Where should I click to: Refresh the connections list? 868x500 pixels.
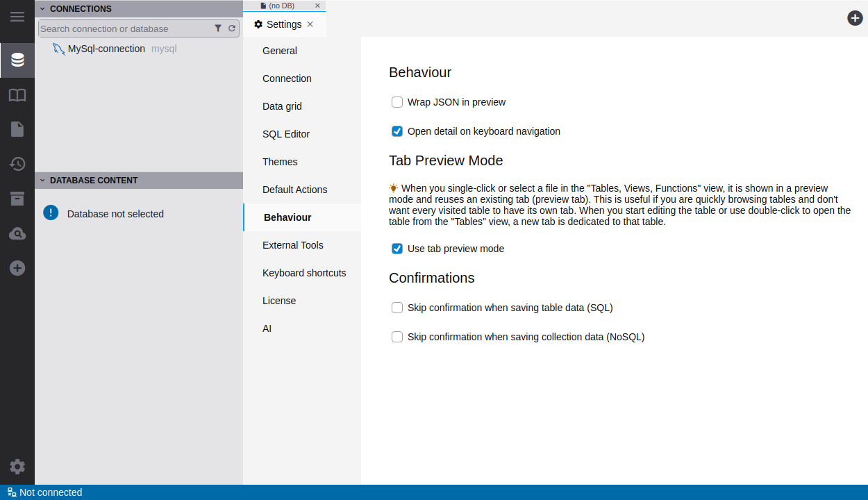tap(232, 28)
